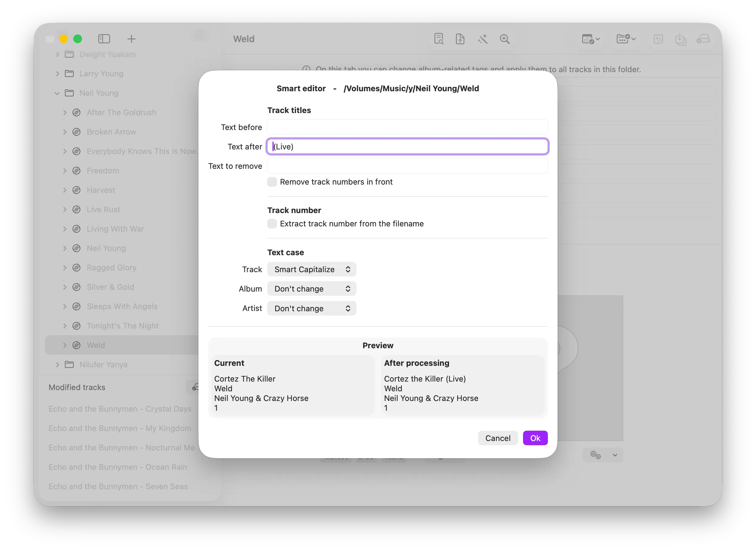Open the Track text case dropdown
756x551 pixels.
click(x=312, y=269)
